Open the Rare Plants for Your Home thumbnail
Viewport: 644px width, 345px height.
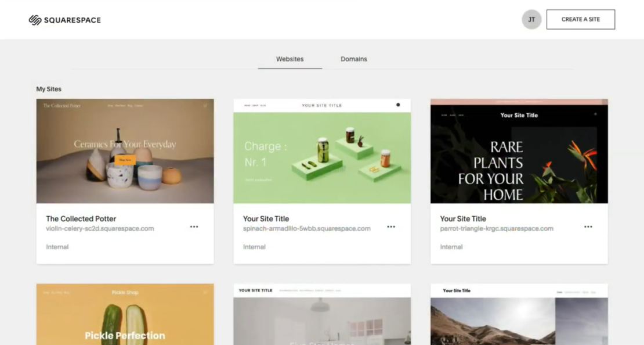[x=519, y=151]
